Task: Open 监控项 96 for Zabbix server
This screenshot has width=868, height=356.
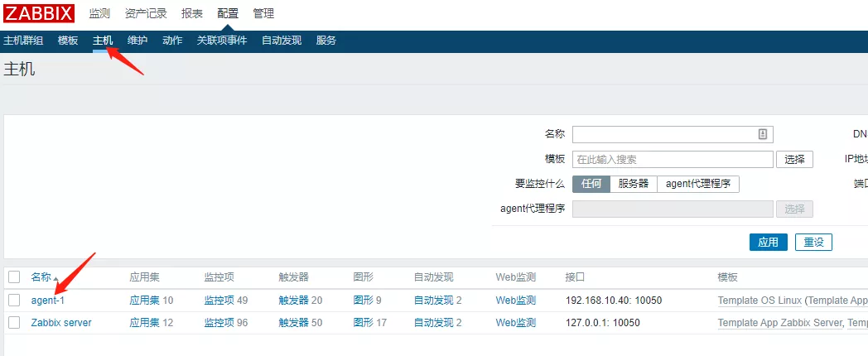Action: coord(225,322)
